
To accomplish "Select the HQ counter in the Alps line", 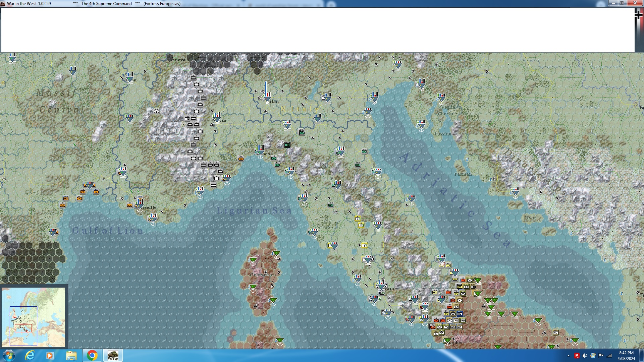I will (x=187, y=118).
